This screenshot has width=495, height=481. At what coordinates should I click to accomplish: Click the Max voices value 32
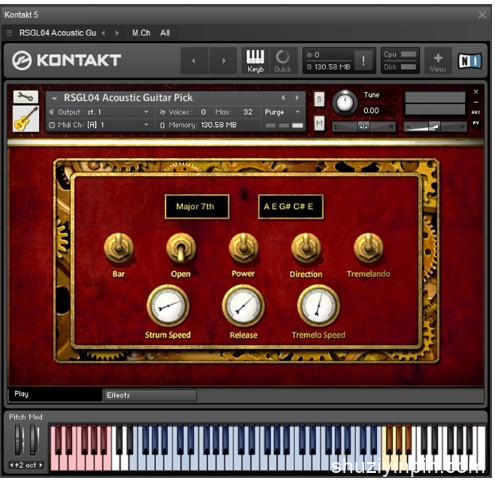click(x=248, y=112)
